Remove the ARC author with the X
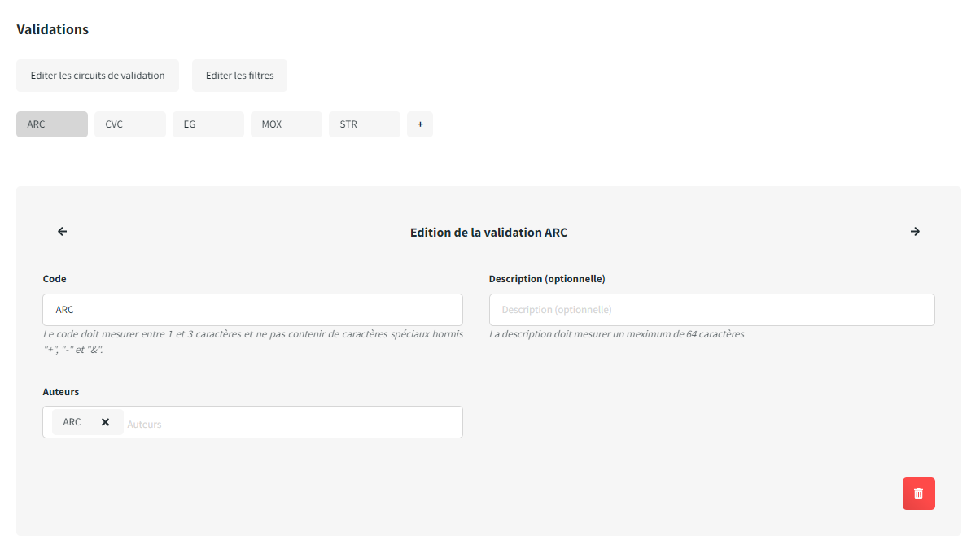980x553 pixels. (105, 422)
